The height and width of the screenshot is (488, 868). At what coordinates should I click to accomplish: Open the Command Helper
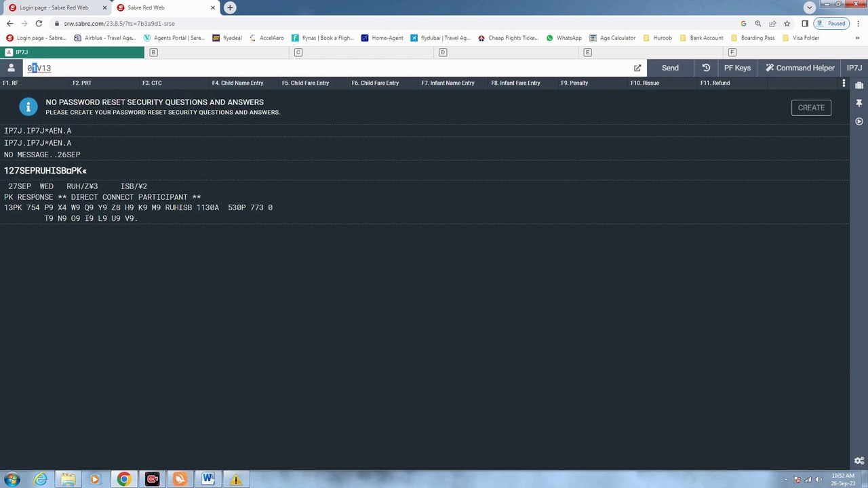pos(800,68)
